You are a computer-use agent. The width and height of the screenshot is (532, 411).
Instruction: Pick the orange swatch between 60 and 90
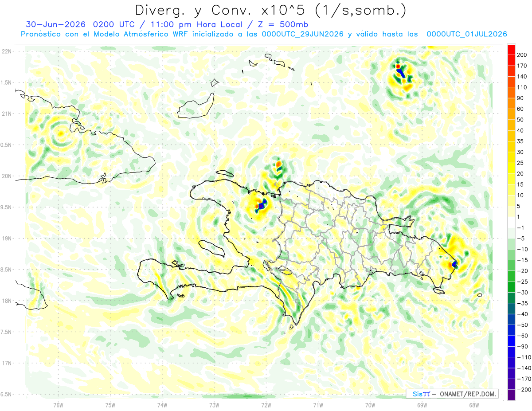click(x=511, y=103)
